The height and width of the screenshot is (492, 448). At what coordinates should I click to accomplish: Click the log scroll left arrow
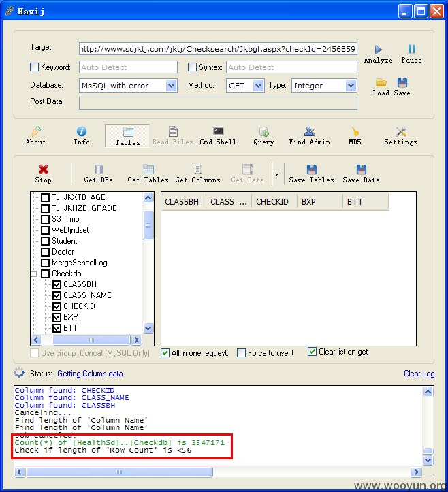(20, 472)
